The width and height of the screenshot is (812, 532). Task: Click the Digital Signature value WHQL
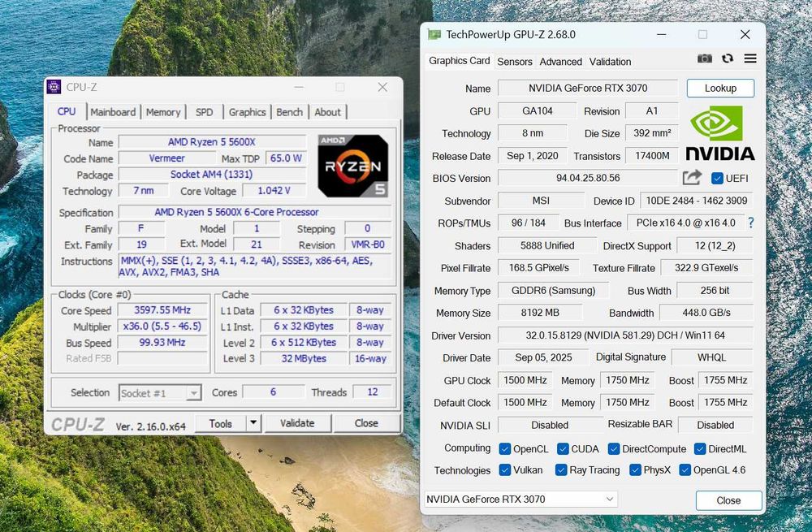712,357
